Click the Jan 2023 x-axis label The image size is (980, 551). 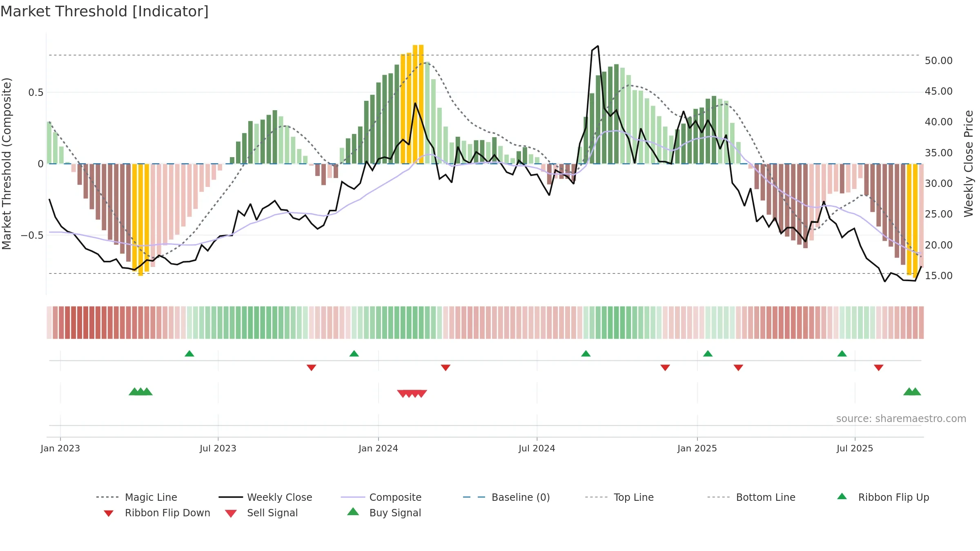[60, 449]
